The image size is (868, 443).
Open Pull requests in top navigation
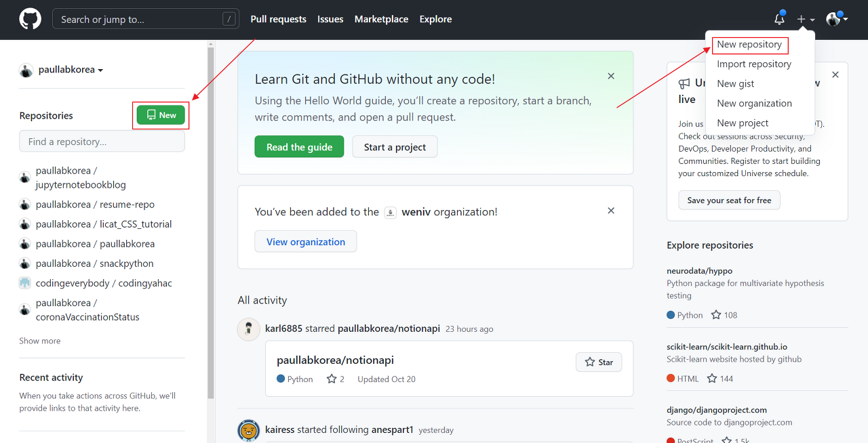278,19
